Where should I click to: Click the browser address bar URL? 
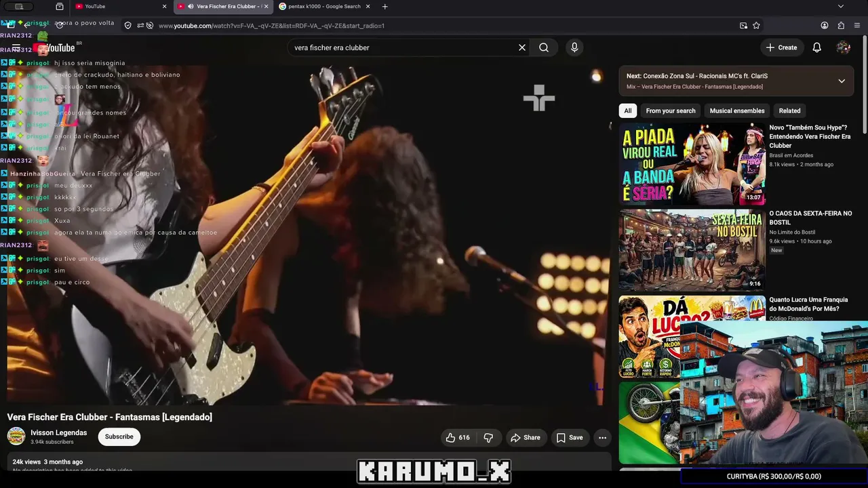tap(271, 26)
